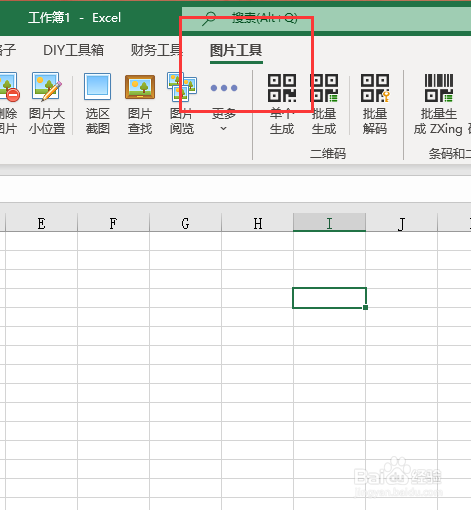471x510 pixels.
Task: Click the active cell in column I
Action: 329,298
